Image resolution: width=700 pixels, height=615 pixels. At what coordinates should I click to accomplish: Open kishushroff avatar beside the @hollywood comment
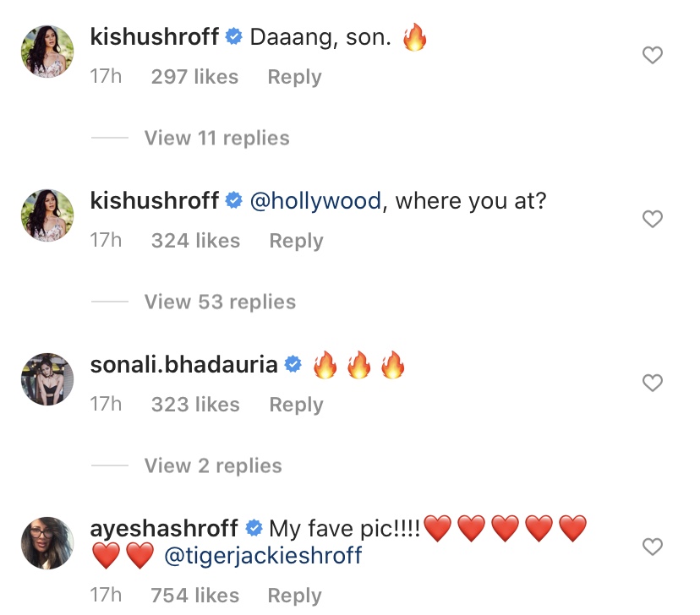point(46,216)
